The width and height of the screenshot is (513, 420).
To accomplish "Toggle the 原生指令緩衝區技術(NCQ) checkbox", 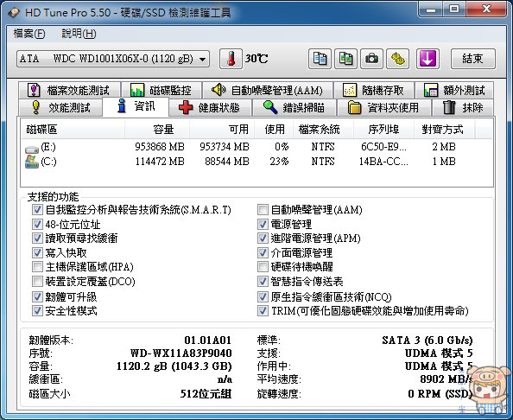I will pos(263,296).
